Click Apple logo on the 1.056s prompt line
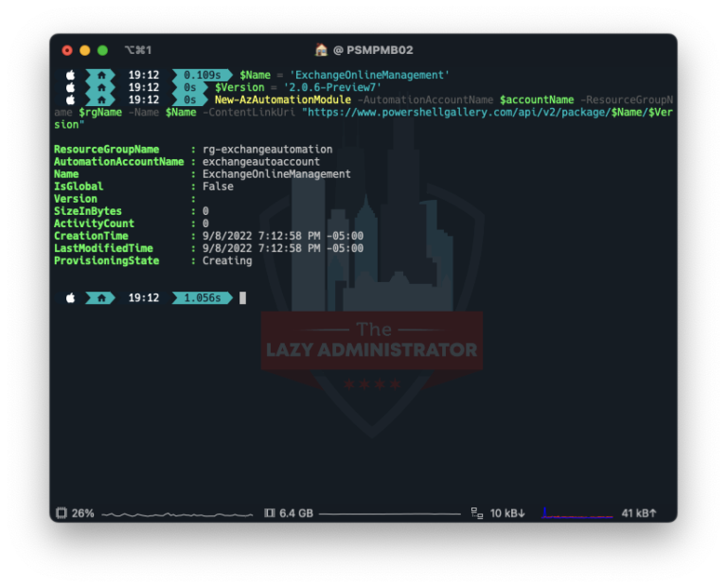727x588 pixels. pos(70,298)
